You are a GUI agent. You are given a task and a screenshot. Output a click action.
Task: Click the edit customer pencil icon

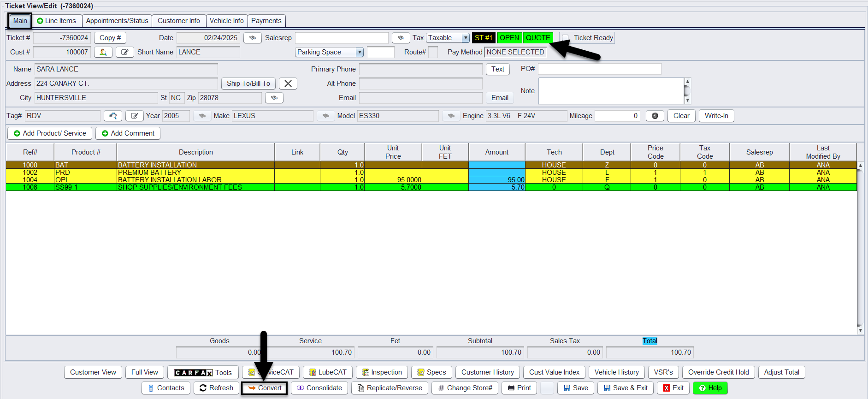(x=124, y=52)
